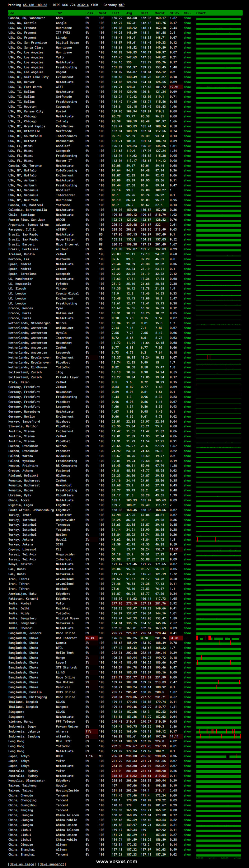Screen dimensions: 249x868
Task: Show MTR for Chile, Santiago
Action: coord(187,215)
